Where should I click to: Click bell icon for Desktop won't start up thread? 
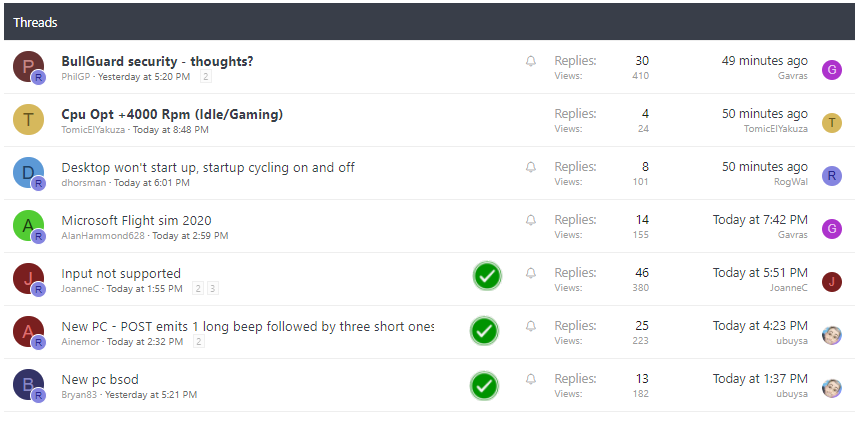pos(531,167)
